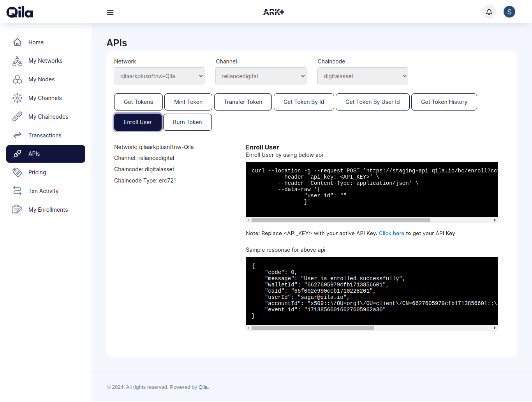Click the Mint Token button
The image size is (532, 402).
(188, 102)
